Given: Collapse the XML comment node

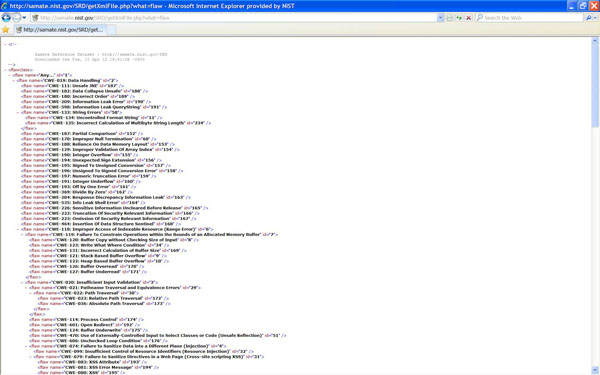Looking at the screenshot, I should click(5, 44).
